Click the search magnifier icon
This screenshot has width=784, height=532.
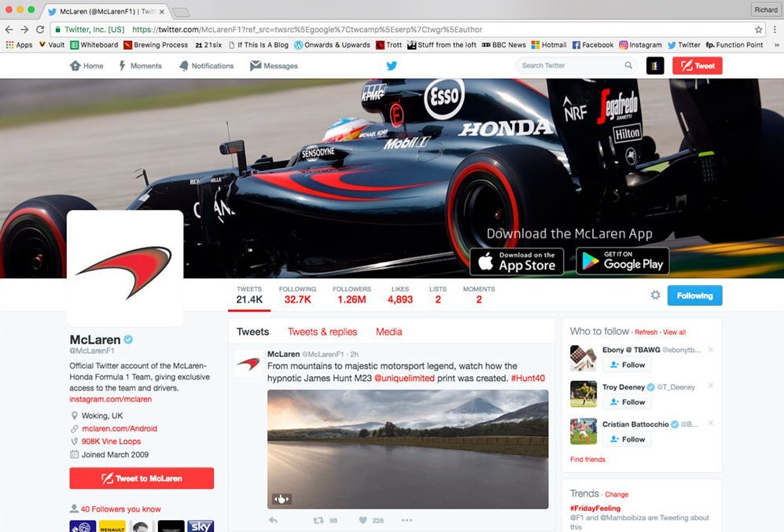click(628, 66)
